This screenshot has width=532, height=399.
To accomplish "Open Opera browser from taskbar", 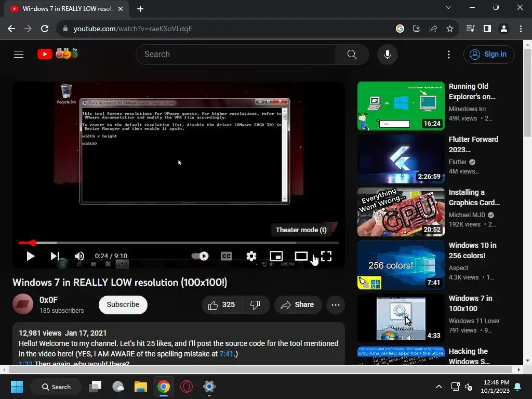I will click(x=187, y=387).
